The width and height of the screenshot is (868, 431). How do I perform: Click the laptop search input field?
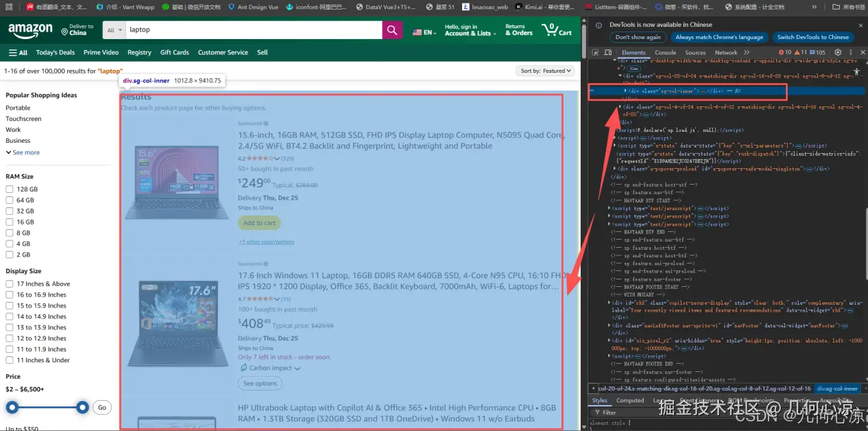[254, 30]
